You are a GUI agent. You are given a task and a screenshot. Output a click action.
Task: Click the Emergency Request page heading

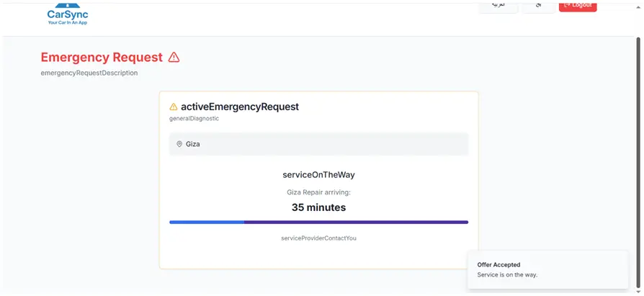(x=102, y=58)
